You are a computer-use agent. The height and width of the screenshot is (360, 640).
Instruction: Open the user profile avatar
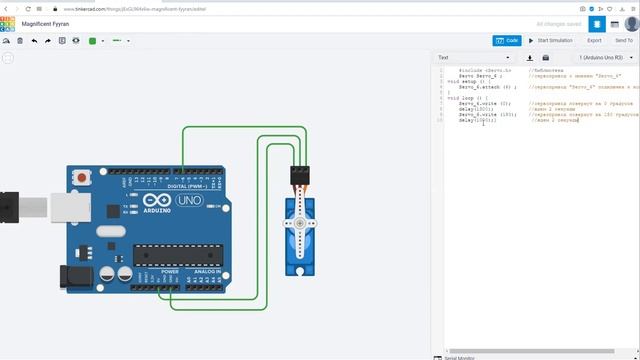coord(632,24)
